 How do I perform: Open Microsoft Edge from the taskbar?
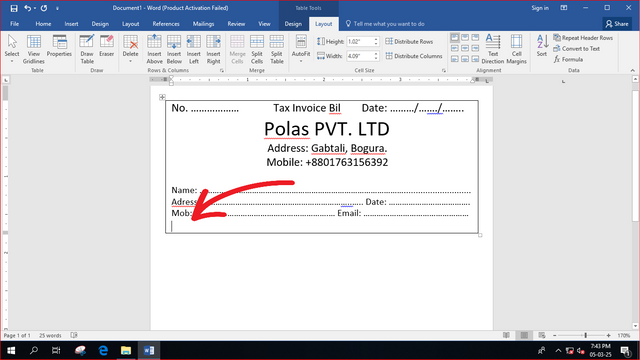click(x=103, y=351)
